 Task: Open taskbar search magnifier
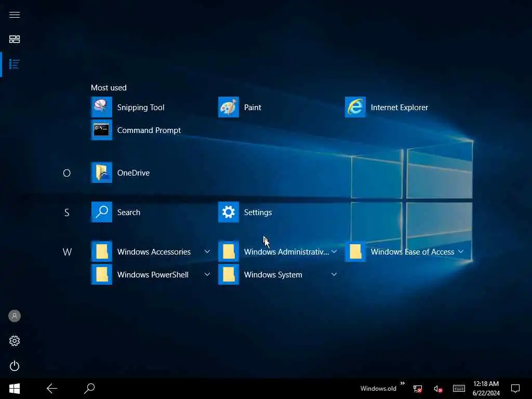point(89,389)
